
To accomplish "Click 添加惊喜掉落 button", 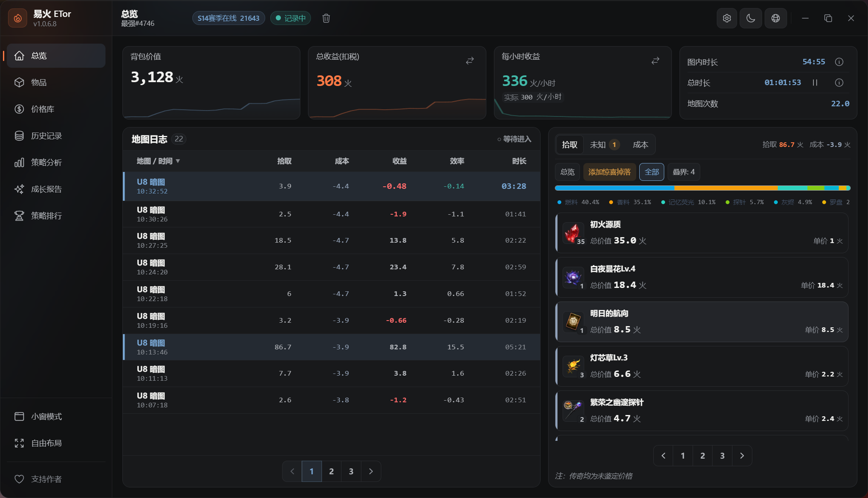I will [609, 172].
